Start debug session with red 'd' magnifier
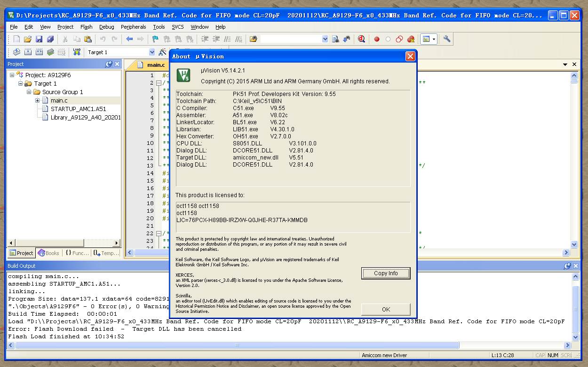This screenshot has width=588, height=367. pyautogui.click(x=361, y=39)
